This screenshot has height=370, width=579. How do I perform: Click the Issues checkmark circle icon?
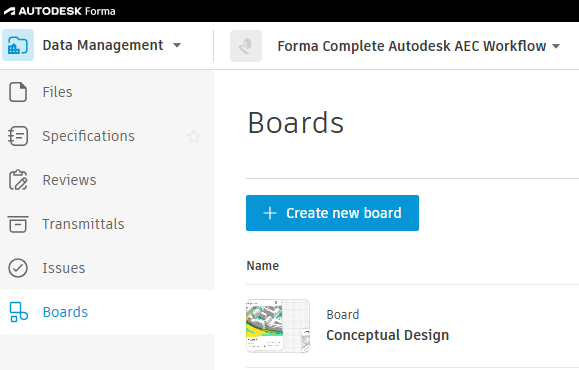click(18, 268)
